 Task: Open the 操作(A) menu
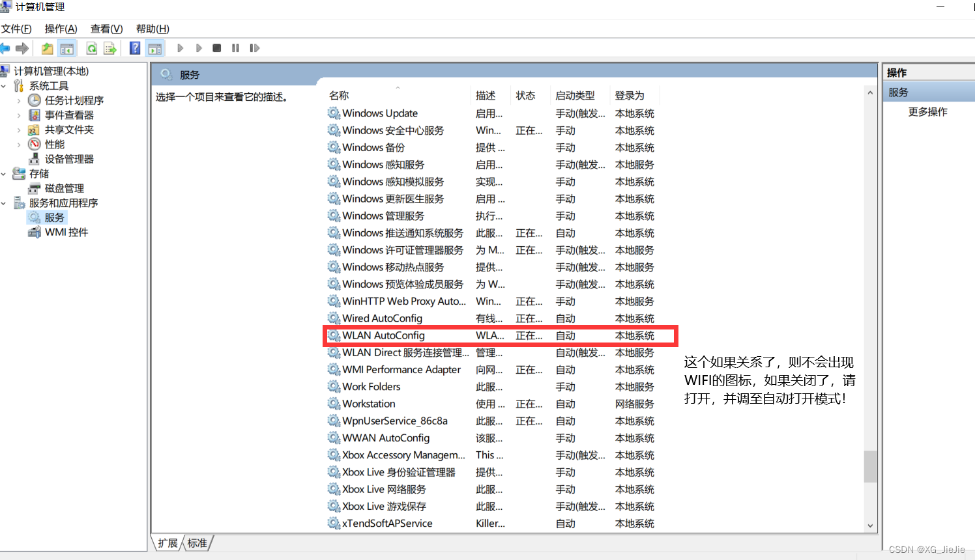pos(61,29)
